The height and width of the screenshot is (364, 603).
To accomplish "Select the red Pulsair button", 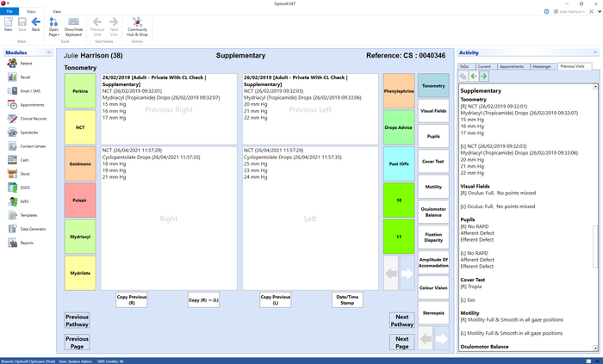I will click(80, 201).
